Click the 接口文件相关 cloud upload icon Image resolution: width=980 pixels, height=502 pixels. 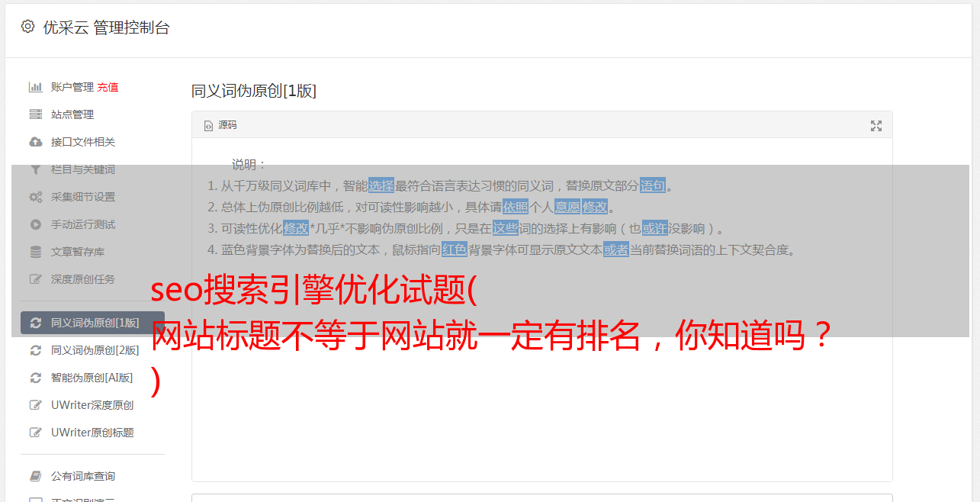click(x=35, y=142)
